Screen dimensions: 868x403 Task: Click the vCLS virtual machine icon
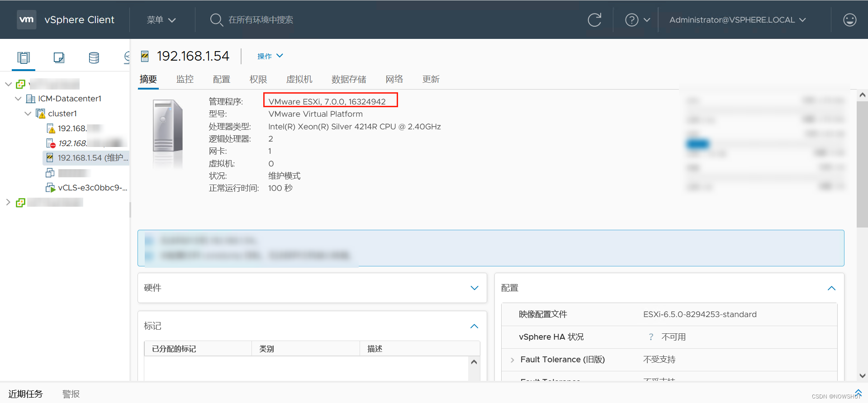pos(50,187)
